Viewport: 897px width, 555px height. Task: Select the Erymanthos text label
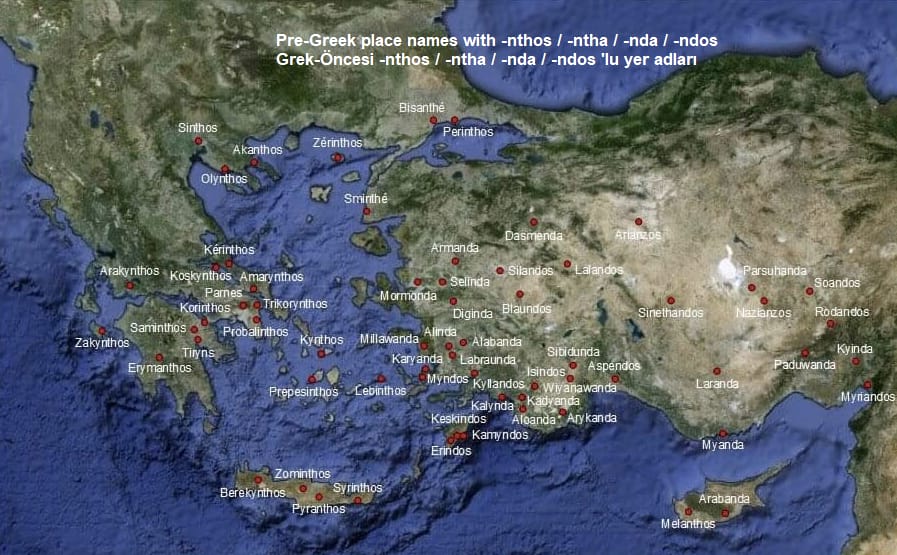159,368
